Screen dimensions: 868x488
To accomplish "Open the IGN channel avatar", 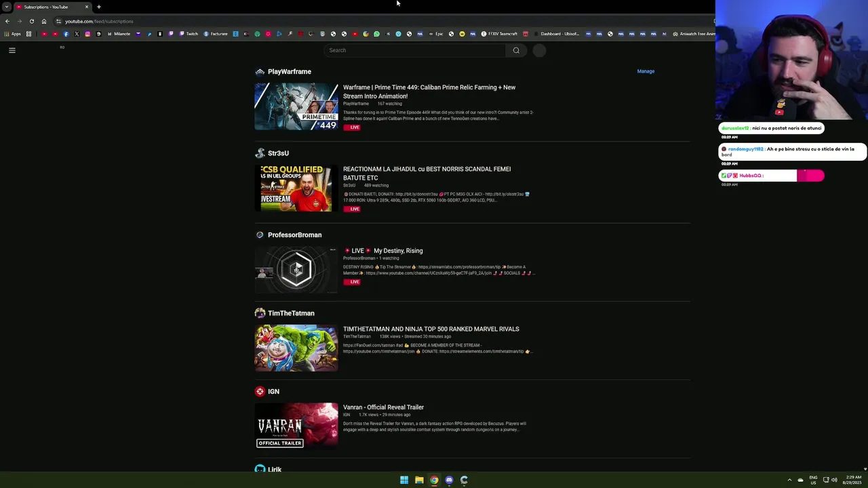I will 260,392.
